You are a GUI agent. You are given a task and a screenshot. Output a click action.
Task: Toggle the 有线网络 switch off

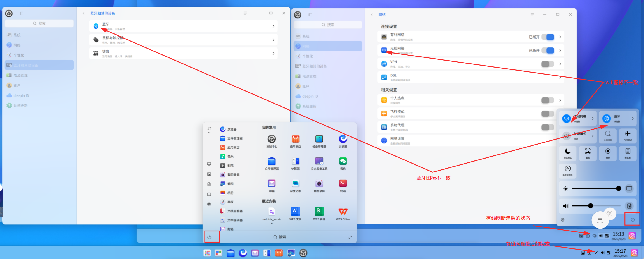point(548,37)
